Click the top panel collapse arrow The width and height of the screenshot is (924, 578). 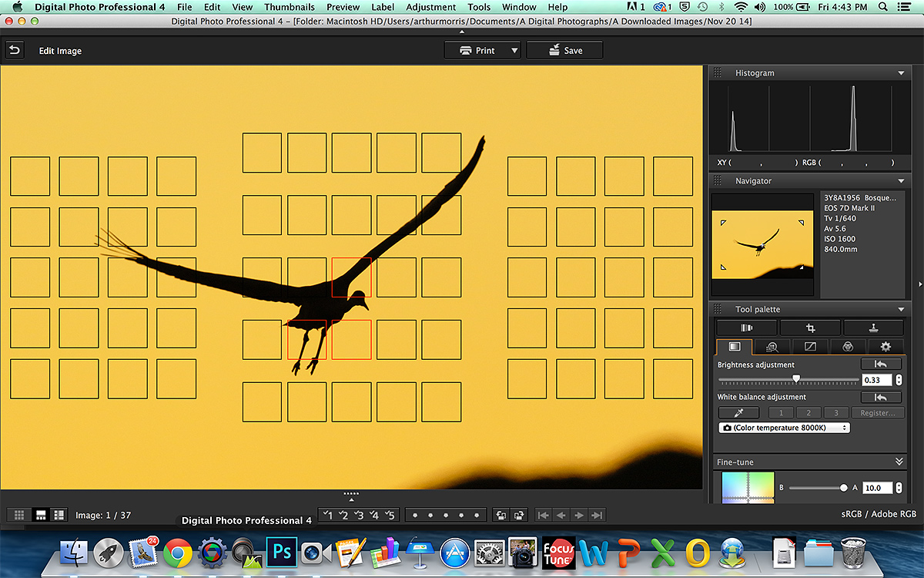tap(462, 32)
